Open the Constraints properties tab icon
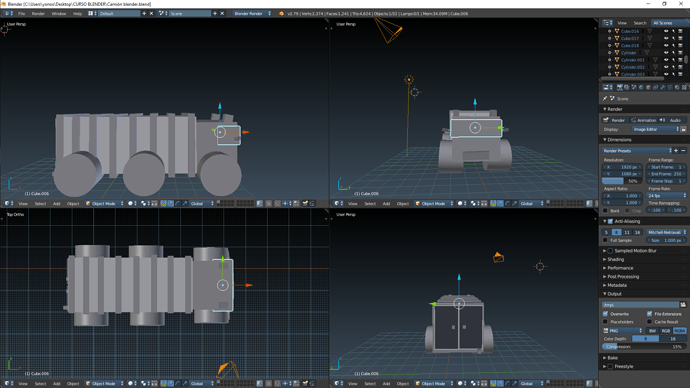Screen dimensions: 690x388 [656, 88]
